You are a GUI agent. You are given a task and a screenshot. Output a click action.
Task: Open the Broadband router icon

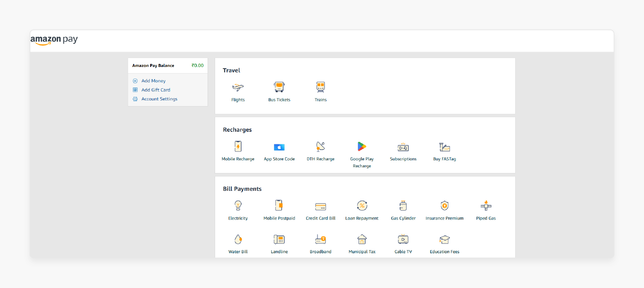tap(321, 239)
